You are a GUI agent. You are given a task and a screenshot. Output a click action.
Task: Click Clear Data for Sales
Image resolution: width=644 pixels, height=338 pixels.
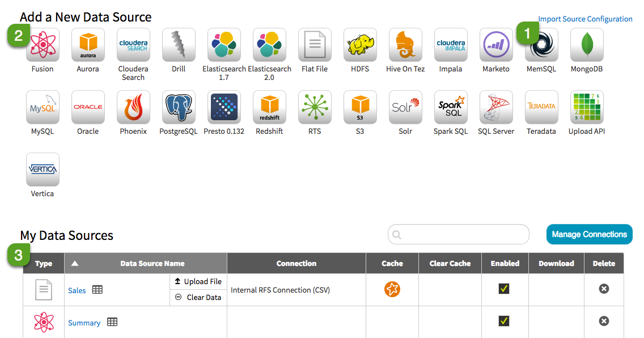point(198,297)
